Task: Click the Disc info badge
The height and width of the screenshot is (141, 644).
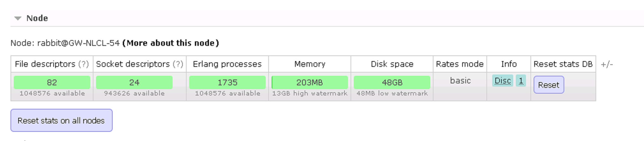Action: coord(503,81)
